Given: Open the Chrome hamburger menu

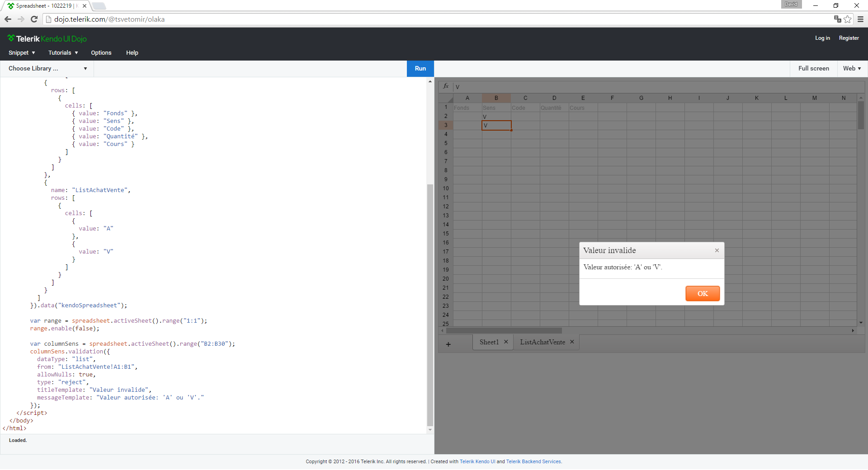Looking at the screenshot, I should (860, 19).
